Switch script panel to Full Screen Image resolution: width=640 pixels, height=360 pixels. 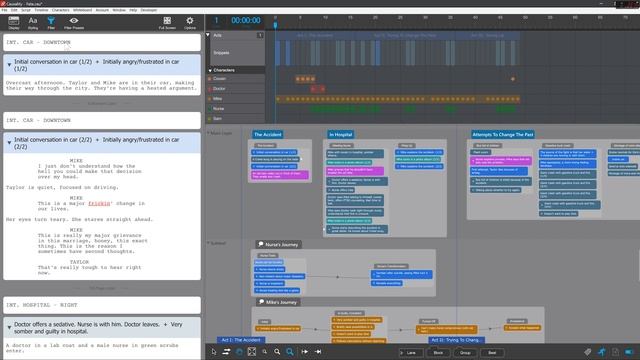[167, 23]
